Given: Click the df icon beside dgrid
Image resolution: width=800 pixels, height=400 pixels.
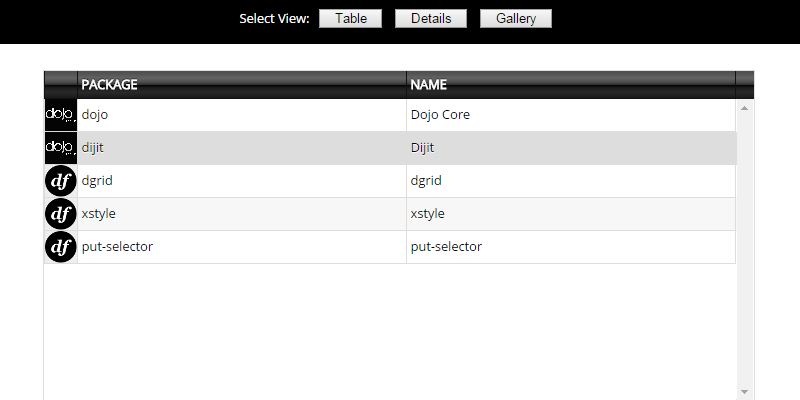Looking at the screenshot, I should tap(61, 181).
